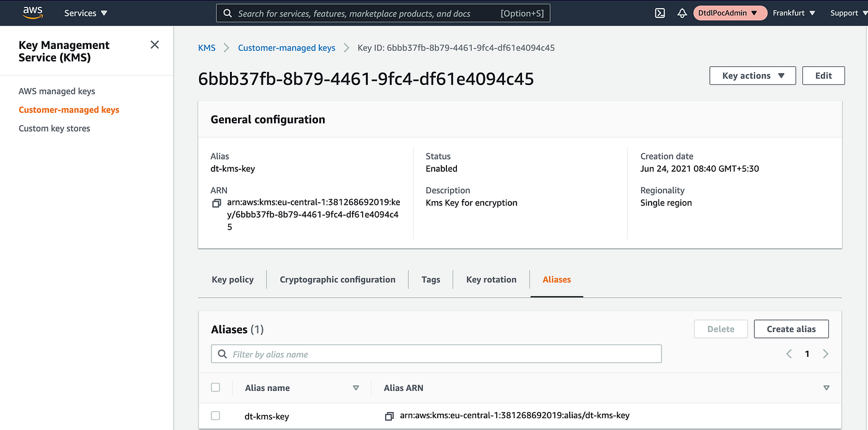The width and height of the screenshot is (868, 430).
Task: Copy the key ARN using the copy icon
Action: click(216, 203)
